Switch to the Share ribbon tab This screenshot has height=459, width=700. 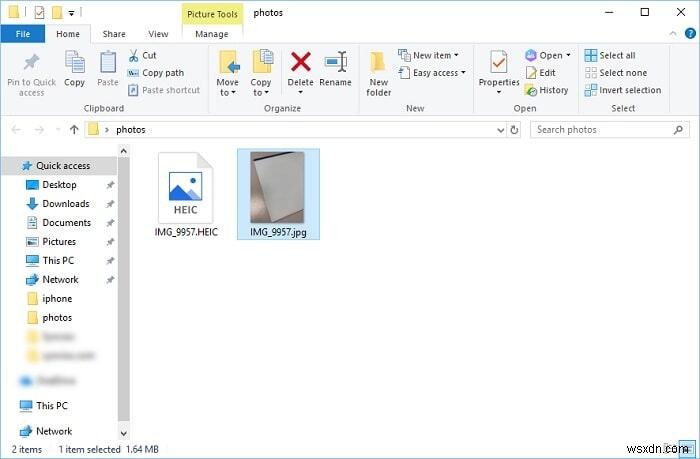coord(114,34)
